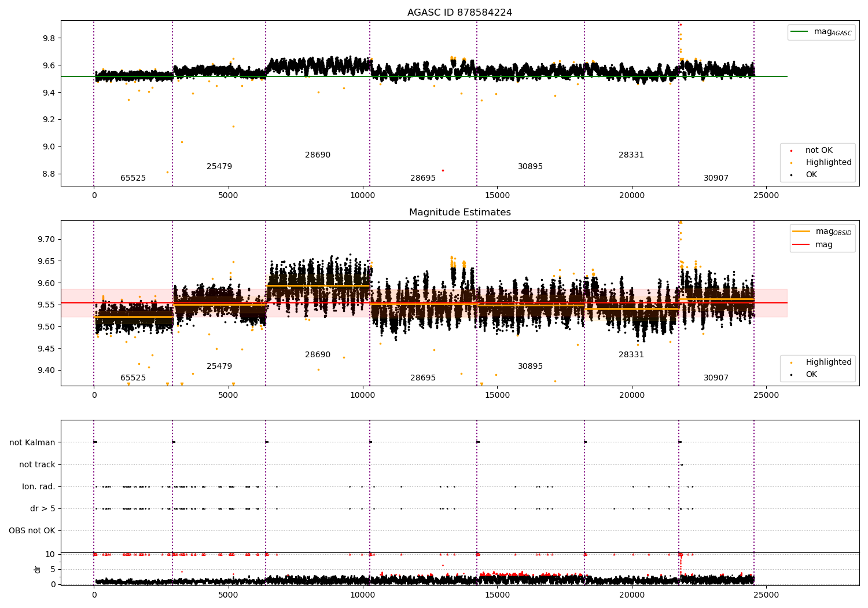Click the 9.8 y-axis tick label
The height and width of the screenshot is (608, 868).
coord(49,39)
